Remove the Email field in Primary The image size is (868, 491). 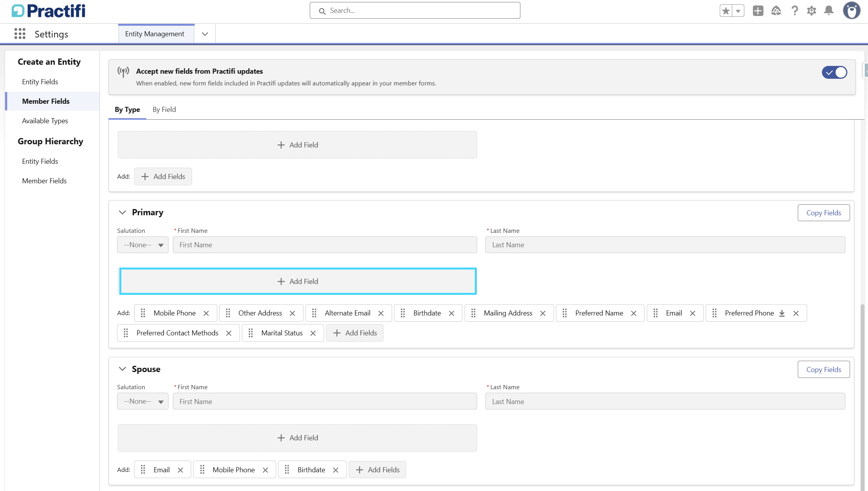point(692,313)
